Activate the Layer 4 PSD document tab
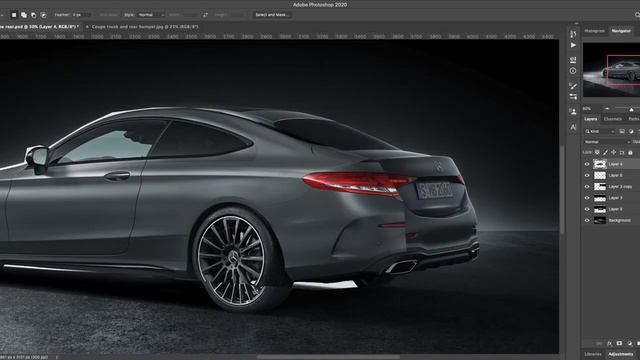The height and width of the screenshot is (360, 640). pos(39,27)
